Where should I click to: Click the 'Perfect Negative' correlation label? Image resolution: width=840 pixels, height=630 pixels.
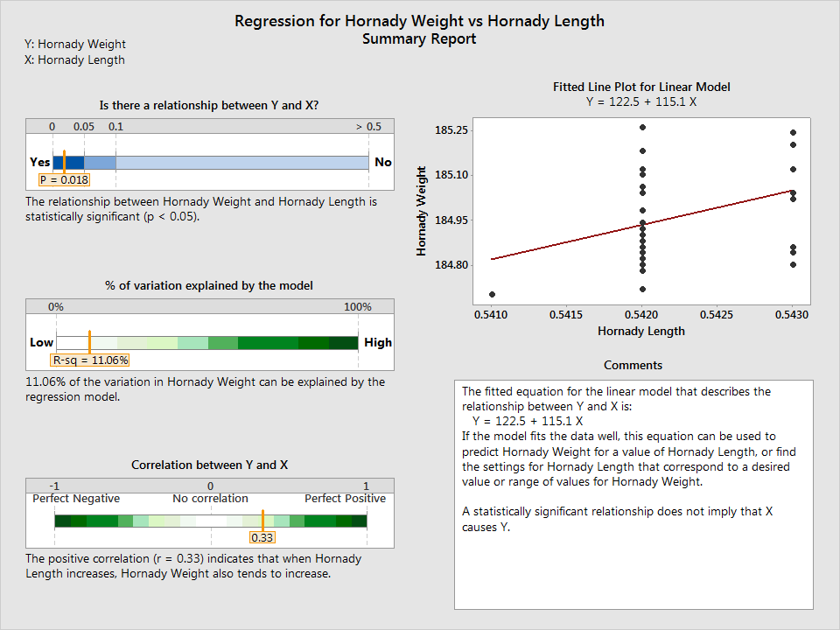(76, 499)
